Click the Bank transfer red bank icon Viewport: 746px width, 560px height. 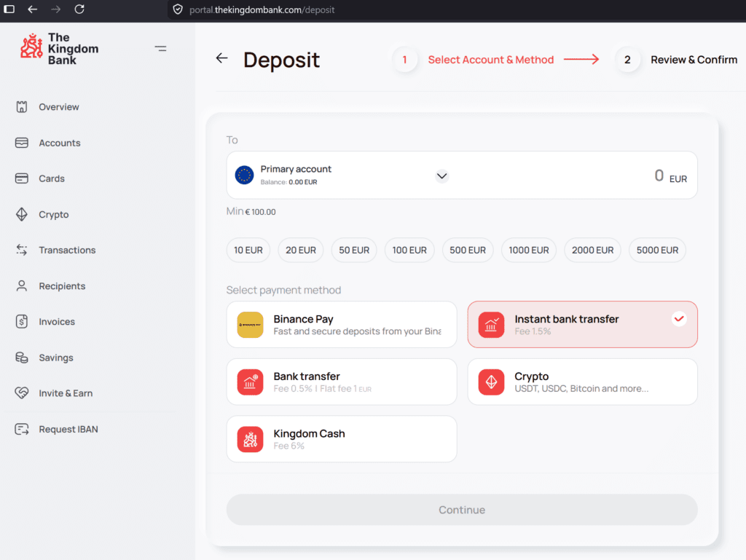pyautogui.click(x=251, y=382)
